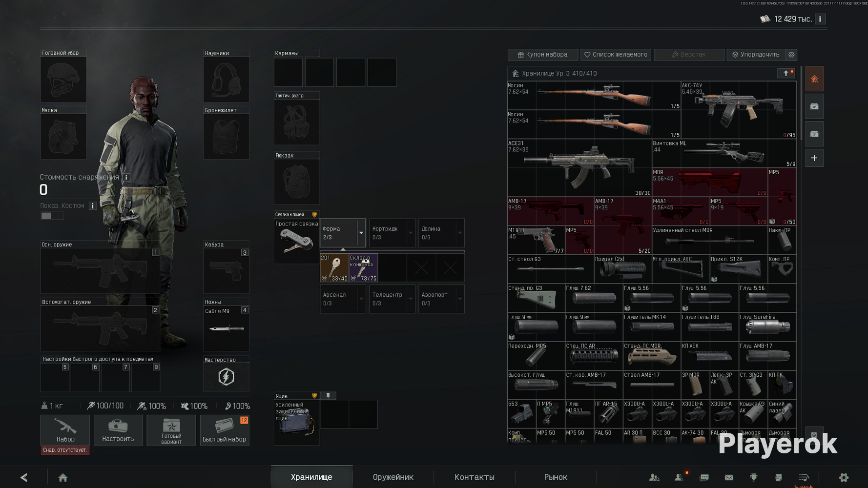The image size is (868, 488).
Task: Open Быстрый набор quick kit
Action: [x=225, y=430]
